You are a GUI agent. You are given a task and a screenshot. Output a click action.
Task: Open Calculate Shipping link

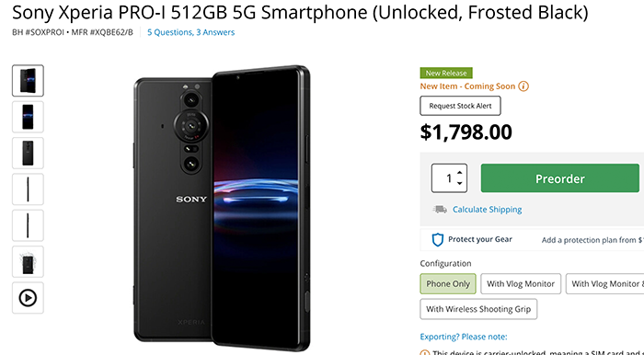click(x=487, y=210)
